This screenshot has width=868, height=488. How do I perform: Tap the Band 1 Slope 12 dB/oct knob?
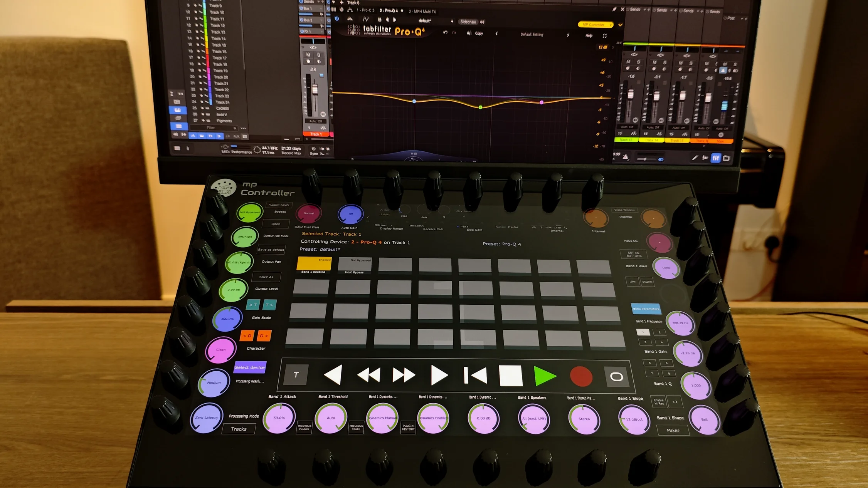tap(634, 419)
